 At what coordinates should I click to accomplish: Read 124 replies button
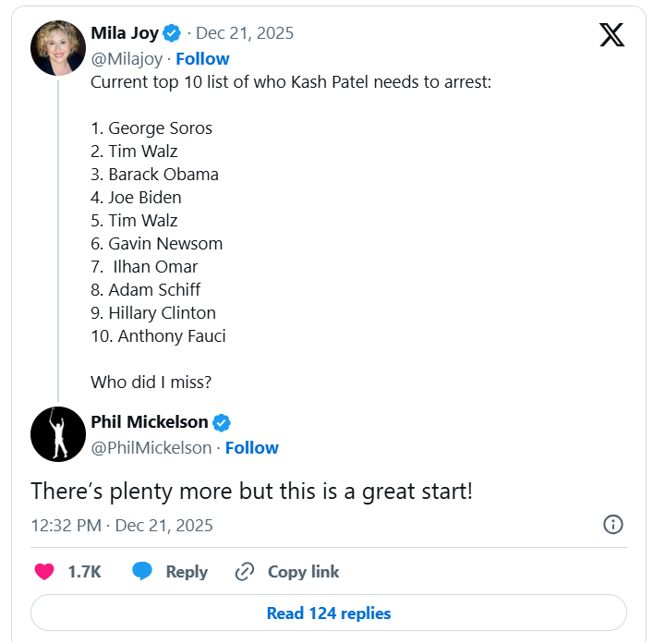pos(328,614)
